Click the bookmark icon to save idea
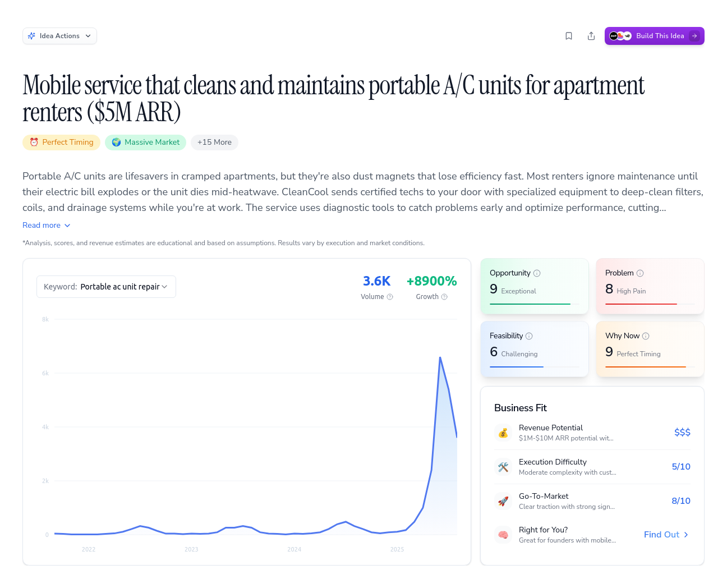Image resolution: width=727 pixels, height=588 pixels. point(569,36)
